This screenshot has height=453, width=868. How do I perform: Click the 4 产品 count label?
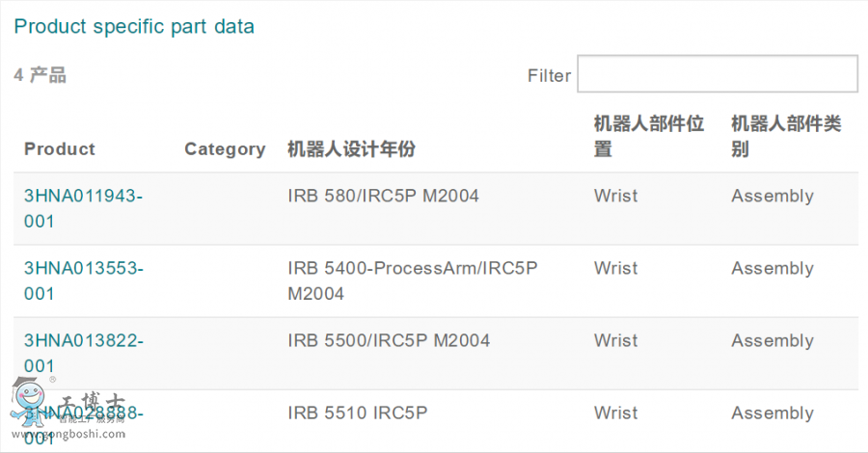point(40,75)
